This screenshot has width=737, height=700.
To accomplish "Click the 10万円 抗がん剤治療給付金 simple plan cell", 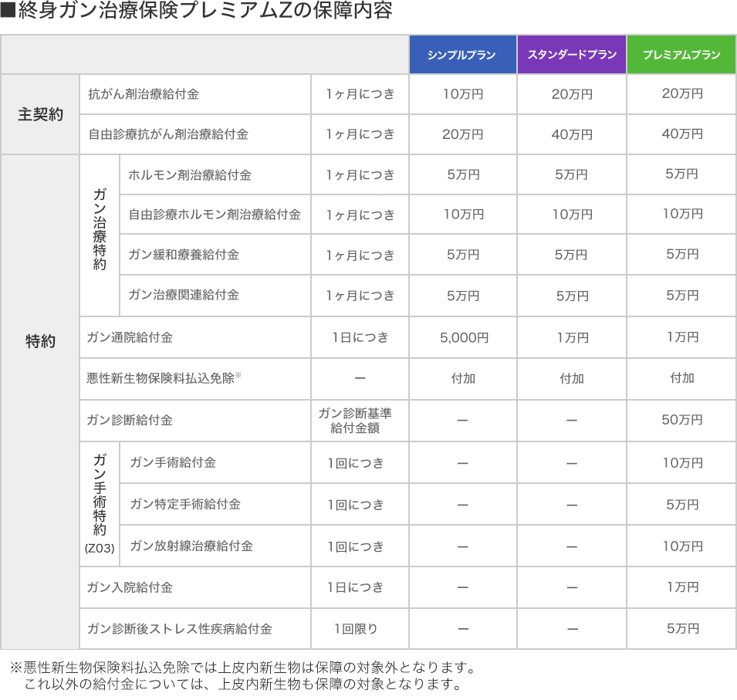I will coord(463,94).
